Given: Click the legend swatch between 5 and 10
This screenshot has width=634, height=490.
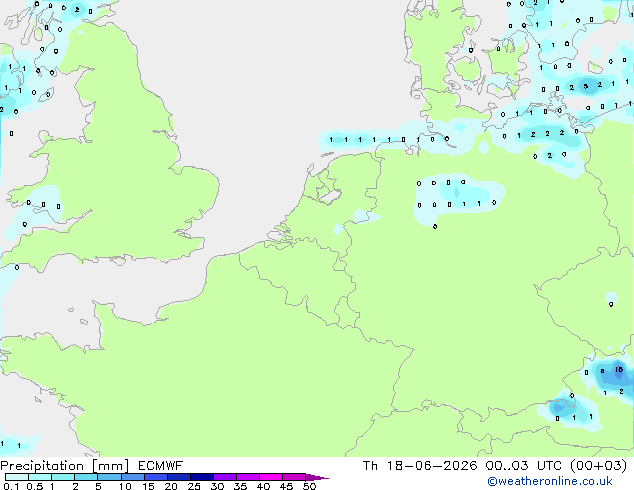Looking at the screenshot, I should coord(109,477).
